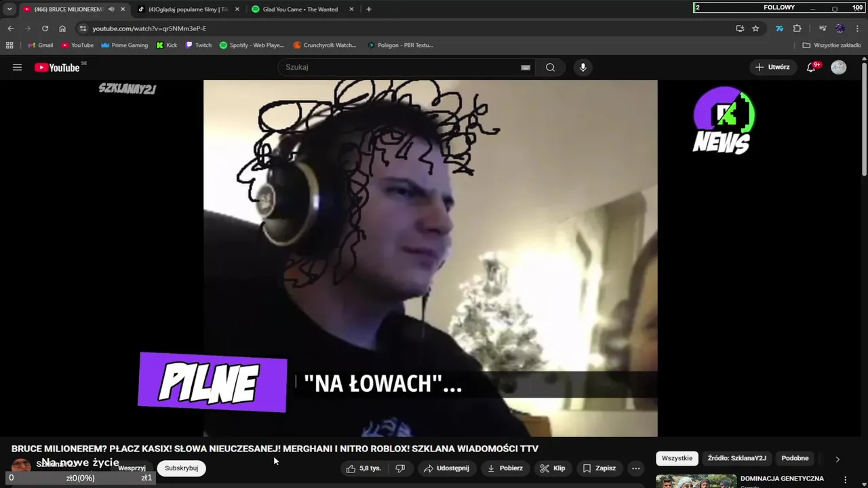The height and width of the screenshot is (488, 868).
Task: Create a clip with Klip button
Action: (x=553, y=468)
